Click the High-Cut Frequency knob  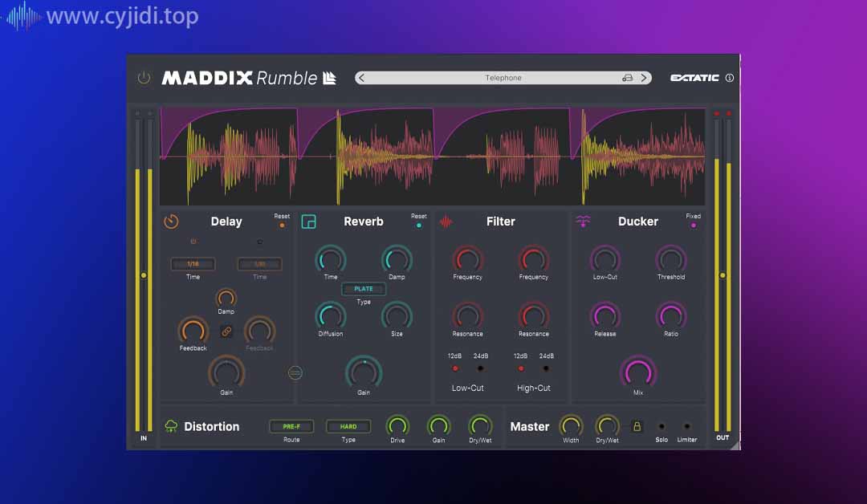tap(534, 259)
